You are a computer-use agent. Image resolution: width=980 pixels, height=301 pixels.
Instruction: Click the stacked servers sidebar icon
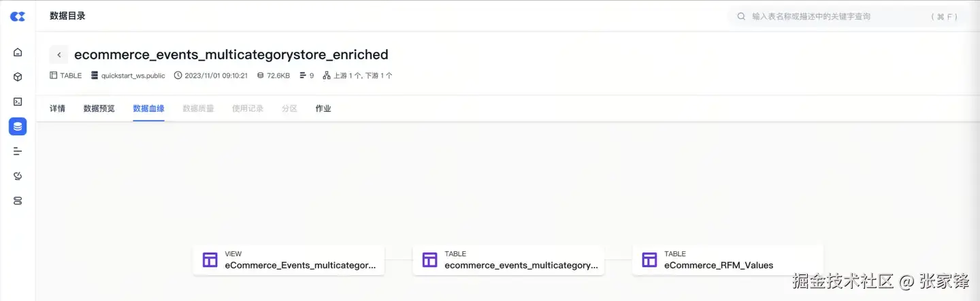[x=18, y=201]
